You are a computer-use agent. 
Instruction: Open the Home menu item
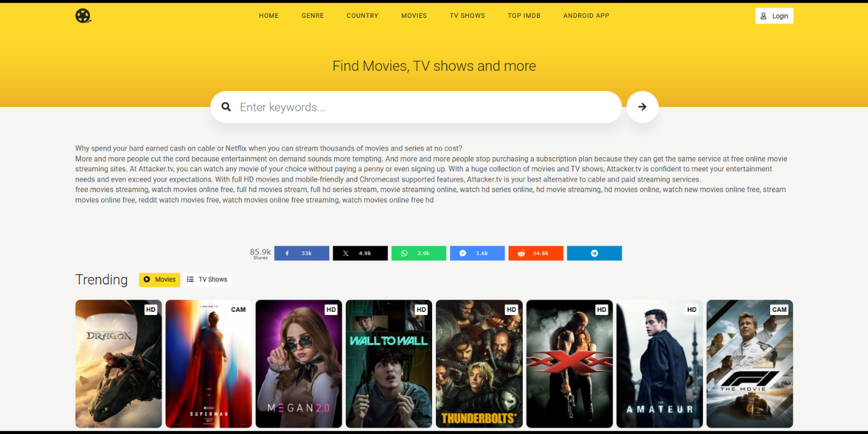click(x=269, y=15)
